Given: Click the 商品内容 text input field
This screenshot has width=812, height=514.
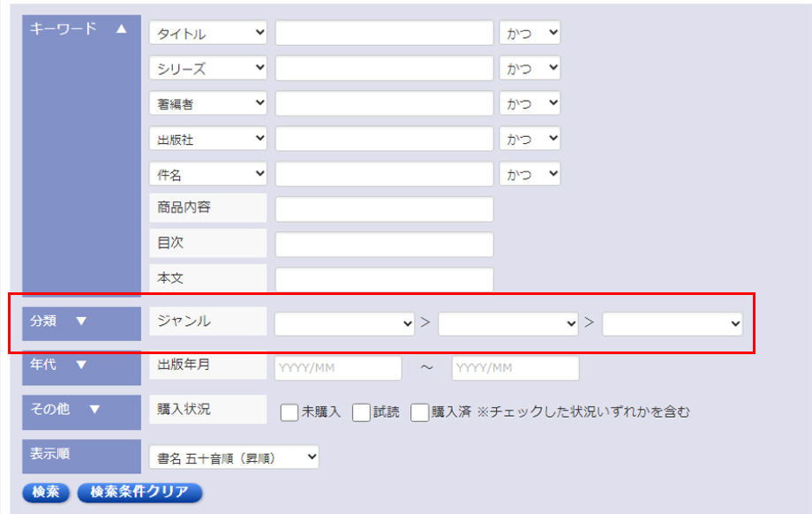Looking at the screenshot, I should tap(384, 209).
